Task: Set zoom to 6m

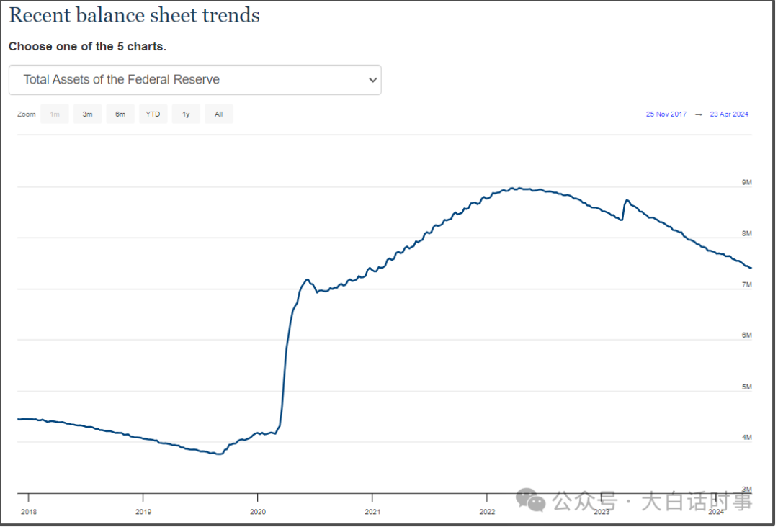Action: click(120, 114)
